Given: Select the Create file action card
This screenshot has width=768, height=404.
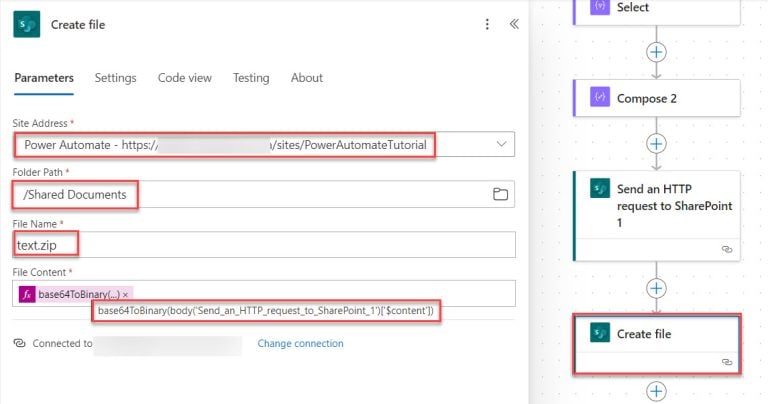Looking at the screenshot, I should pyautogui.click(x=656, y=345).
